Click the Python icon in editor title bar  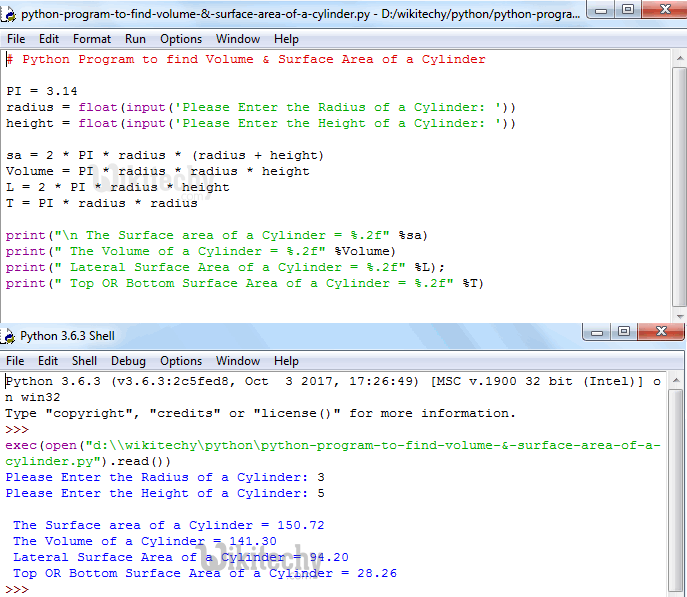click(x=10, y=14)
